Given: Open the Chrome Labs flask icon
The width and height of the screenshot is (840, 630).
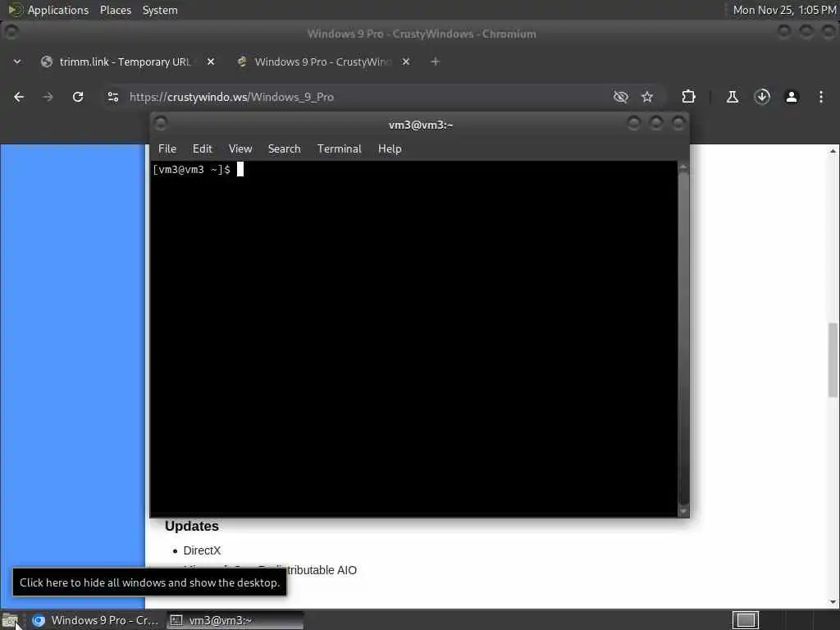Looking at the screenshot, I should coord(733,97).
